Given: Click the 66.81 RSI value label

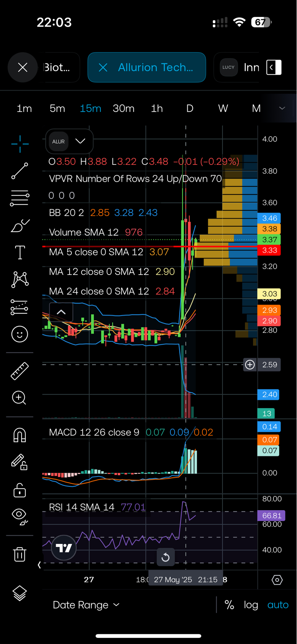Looking at the screenshot, I should click(272, 516).
